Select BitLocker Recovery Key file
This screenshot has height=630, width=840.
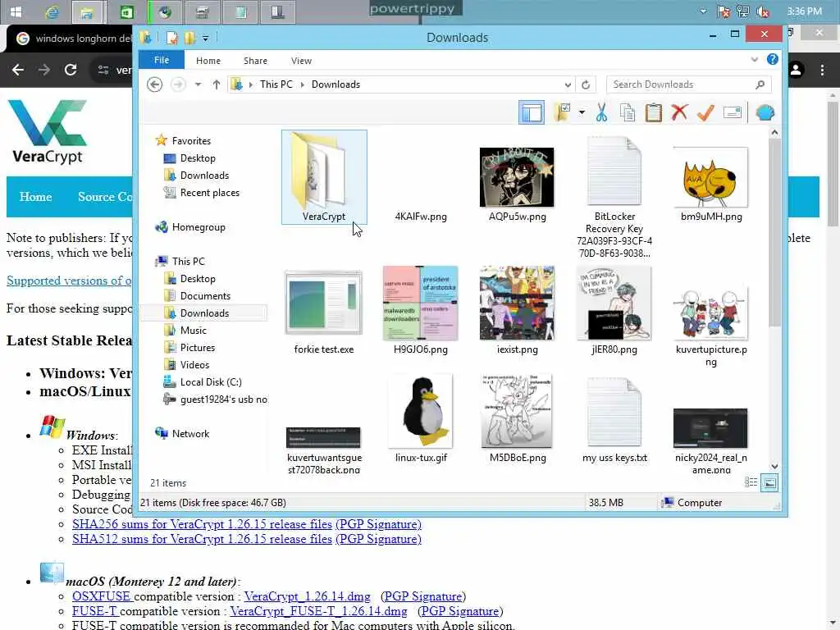coord(614,197)
